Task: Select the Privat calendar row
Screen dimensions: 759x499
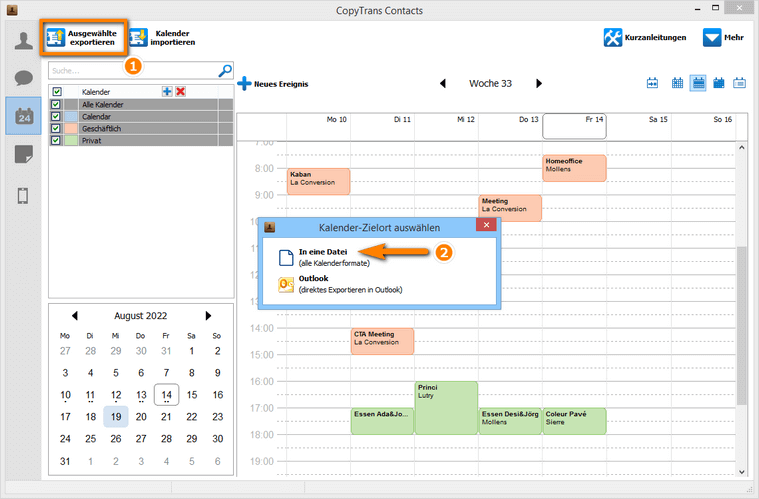Action: tap(141, 140)
